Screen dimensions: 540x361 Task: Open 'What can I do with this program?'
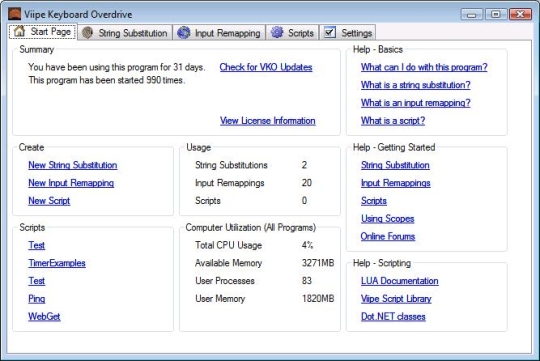pos(424,67)
